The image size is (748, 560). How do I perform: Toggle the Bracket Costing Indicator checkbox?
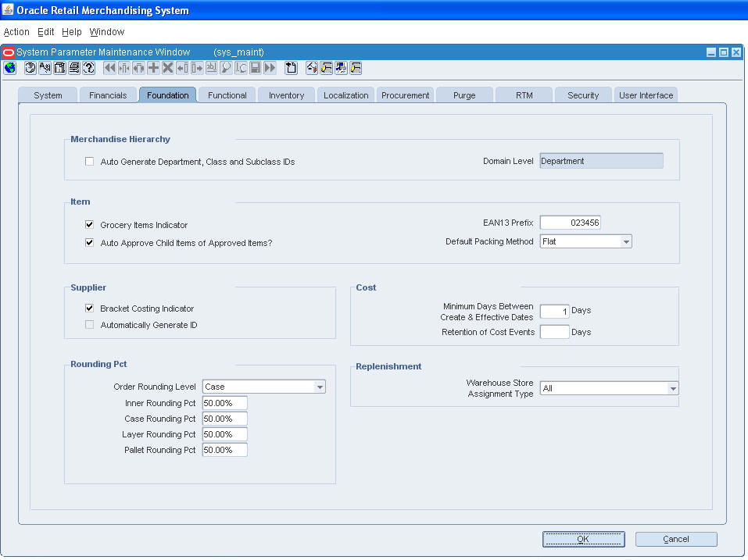(x=89, y=308)
